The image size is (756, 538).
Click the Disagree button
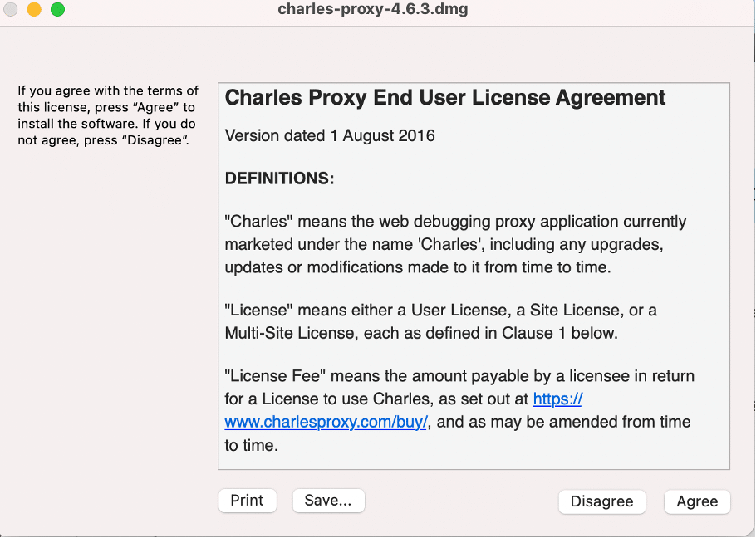point(601,501)
